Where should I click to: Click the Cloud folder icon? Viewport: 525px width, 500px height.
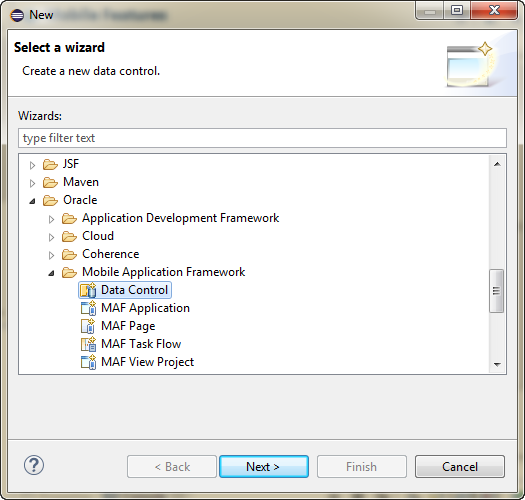point(69,236)
